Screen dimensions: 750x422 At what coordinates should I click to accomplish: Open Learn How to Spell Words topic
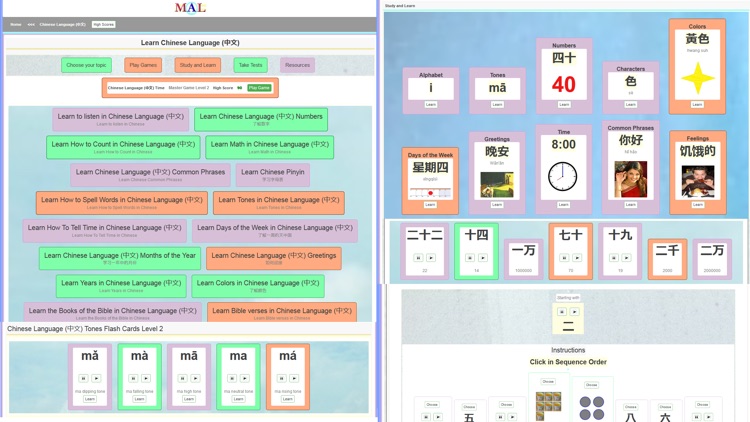tap(121, 202)
